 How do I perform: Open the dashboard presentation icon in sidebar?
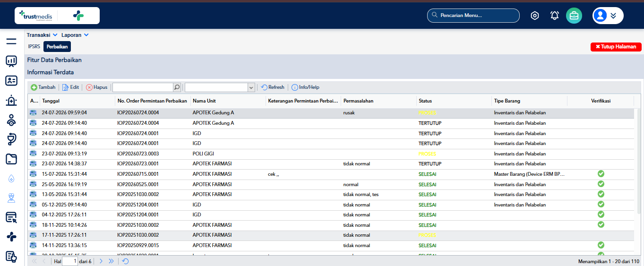[x=11, y=61]
